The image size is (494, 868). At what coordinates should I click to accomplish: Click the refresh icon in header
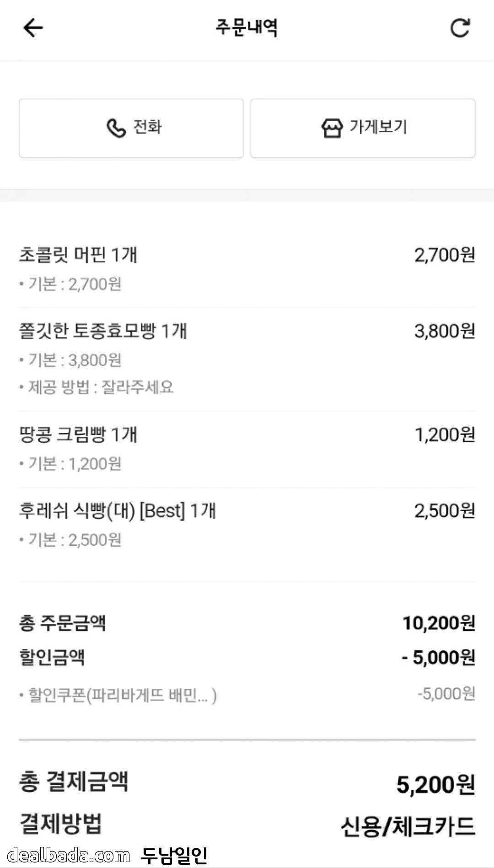pyautogui.click(x=460, y=28)
